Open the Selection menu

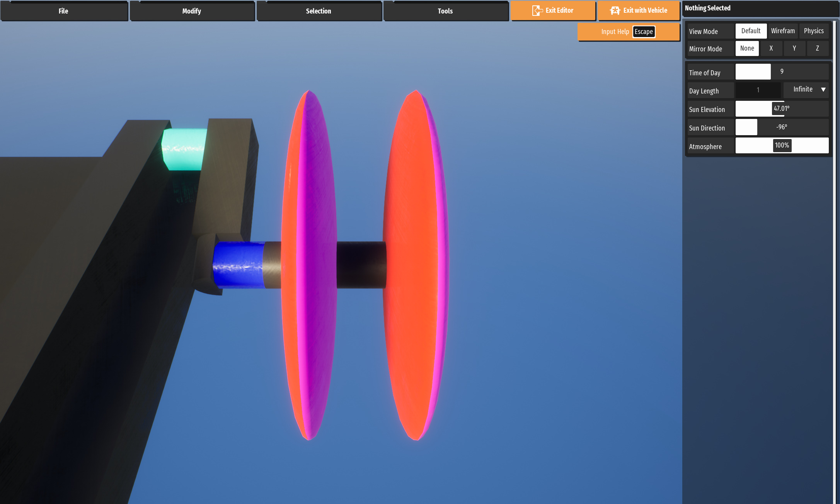[319, 11]
